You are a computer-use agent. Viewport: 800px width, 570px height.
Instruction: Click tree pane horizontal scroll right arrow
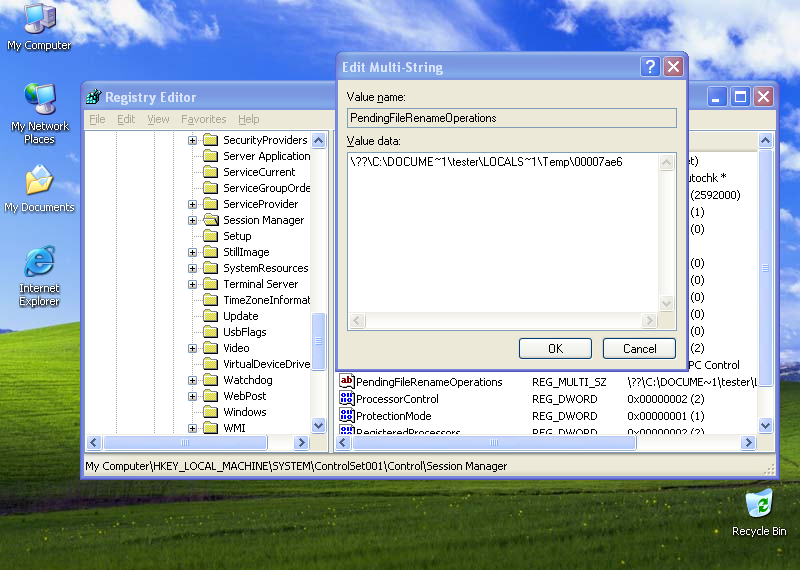pyautogui.click(x=301, y=442)
